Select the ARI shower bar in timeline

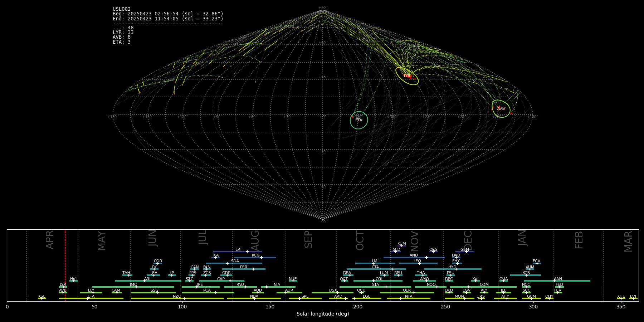pos(148,281)
